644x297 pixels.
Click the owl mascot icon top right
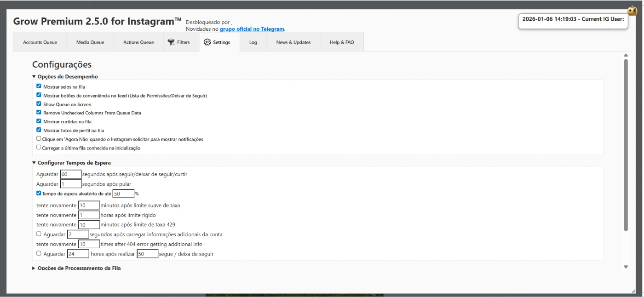pyautogui.click(x=632, y=11)
